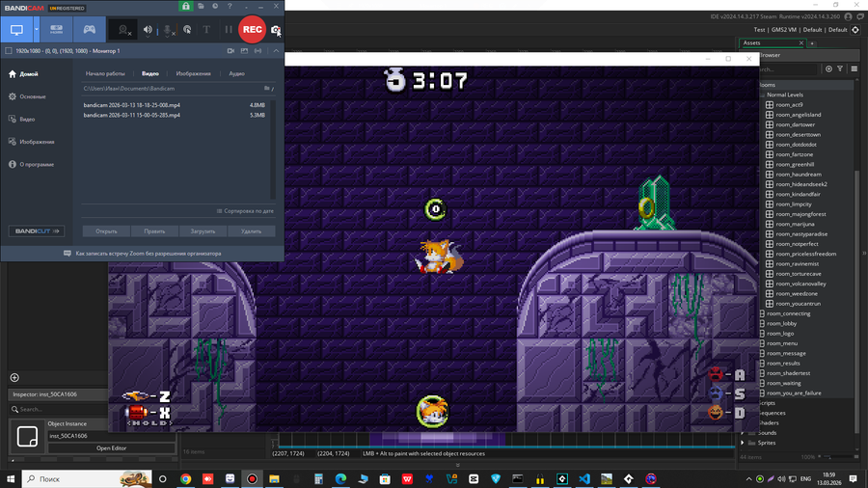Screen dimensions: 868x488
Task: Select room_act9 in asset browser
Action: [x=789, y=104]
